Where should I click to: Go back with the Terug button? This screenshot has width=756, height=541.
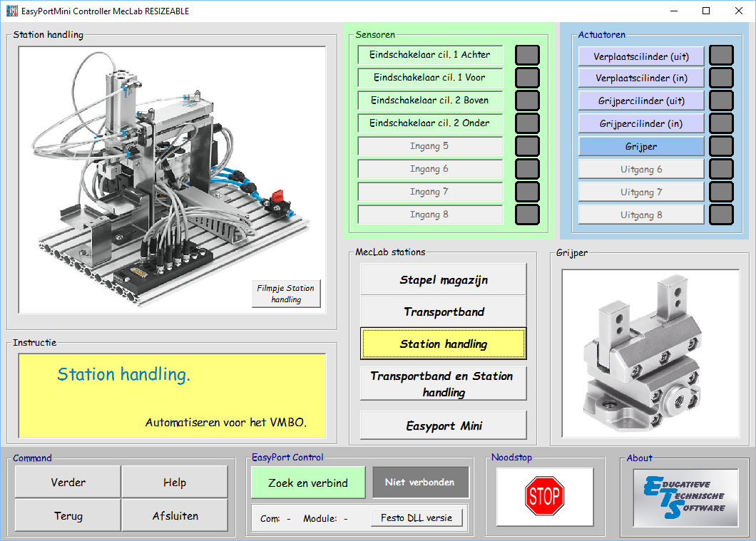tap(68, 515)
